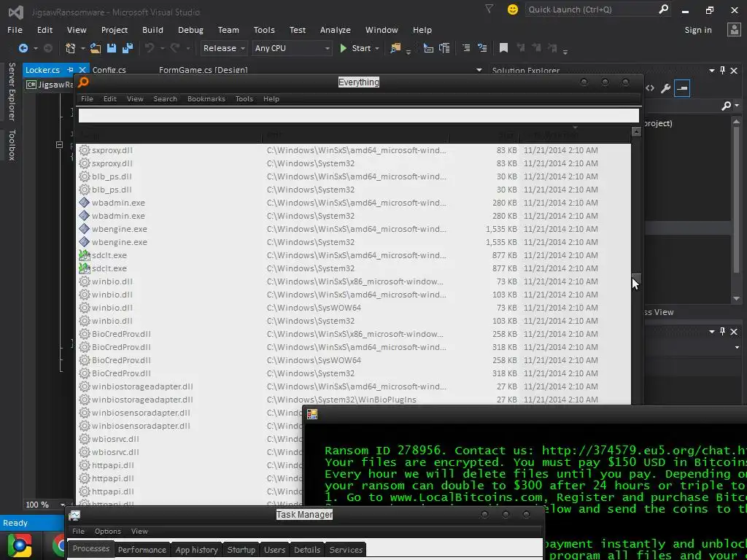Click the Navigate Backward arrow in Visual Studio toolbar
Viewport: 747px width, 560px height.
[x=23, y=48]
